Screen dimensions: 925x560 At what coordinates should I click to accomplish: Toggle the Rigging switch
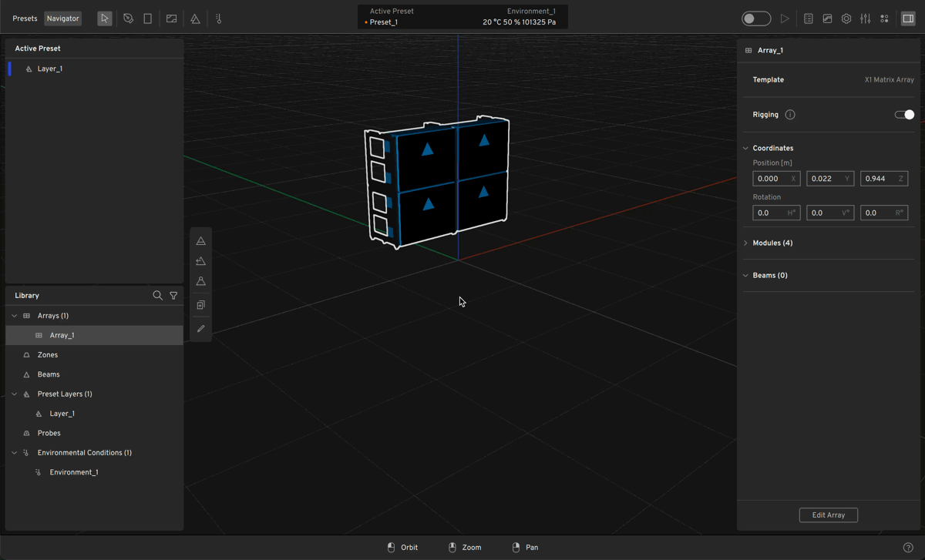point(904,115)
